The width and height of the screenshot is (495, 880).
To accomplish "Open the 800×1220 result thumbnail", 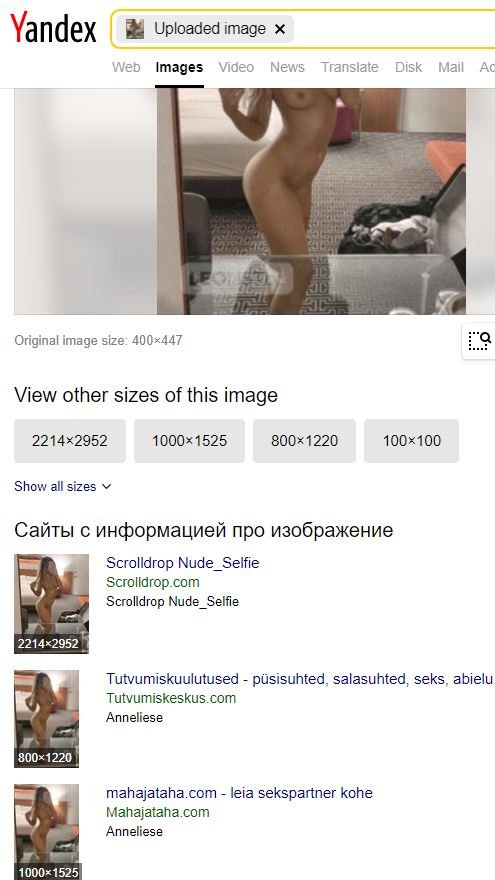I will (47, 718).
